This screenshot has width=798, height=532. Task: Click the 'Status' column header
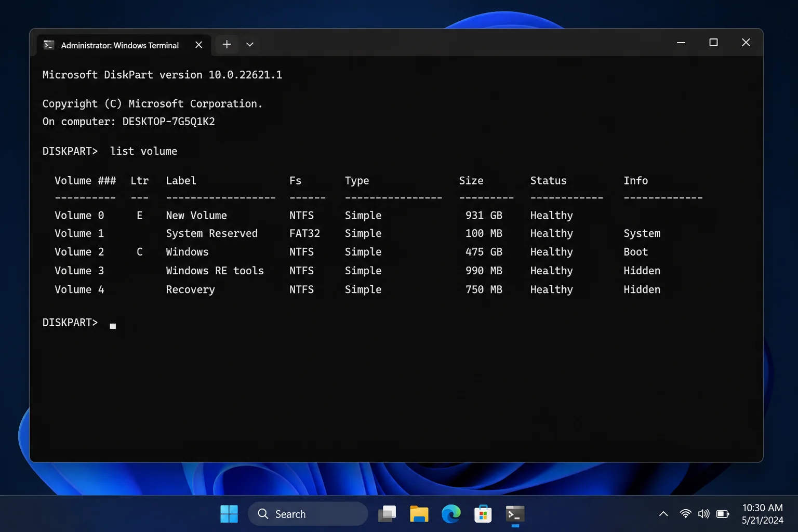(548, 180)
